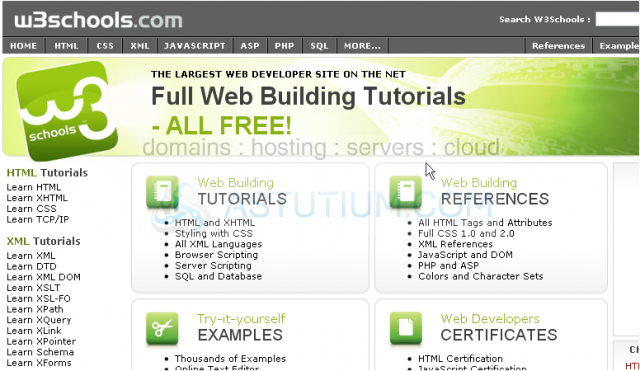
Task: Open the SQL navigation tab
Action: tap(319, 46)
